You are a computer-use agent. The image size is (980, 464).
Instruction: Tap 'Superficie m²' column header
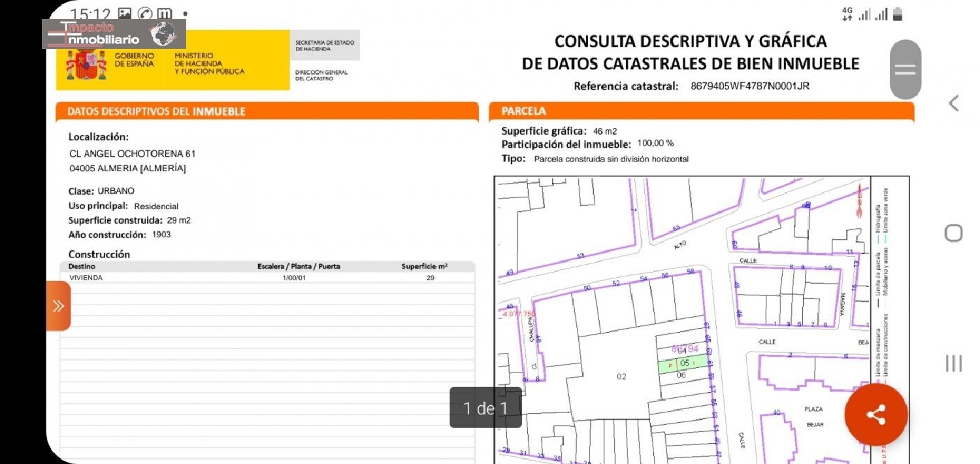tap(425, 267)
